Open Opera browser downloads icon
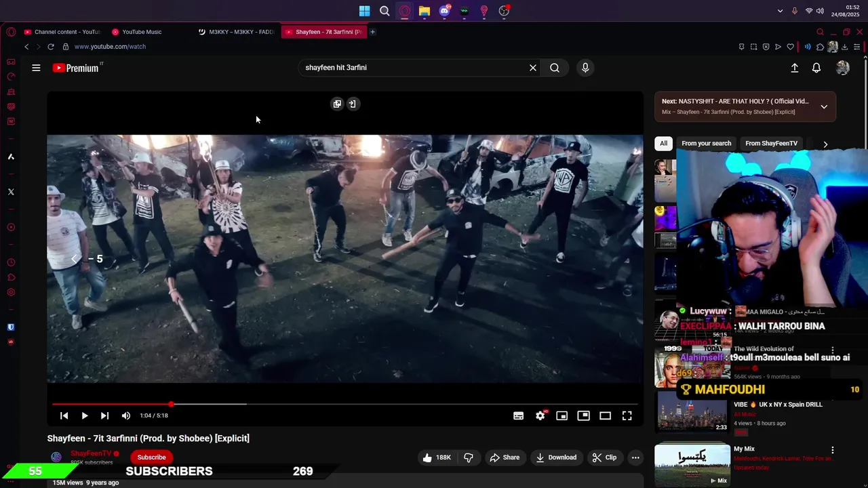 [844, 47]
